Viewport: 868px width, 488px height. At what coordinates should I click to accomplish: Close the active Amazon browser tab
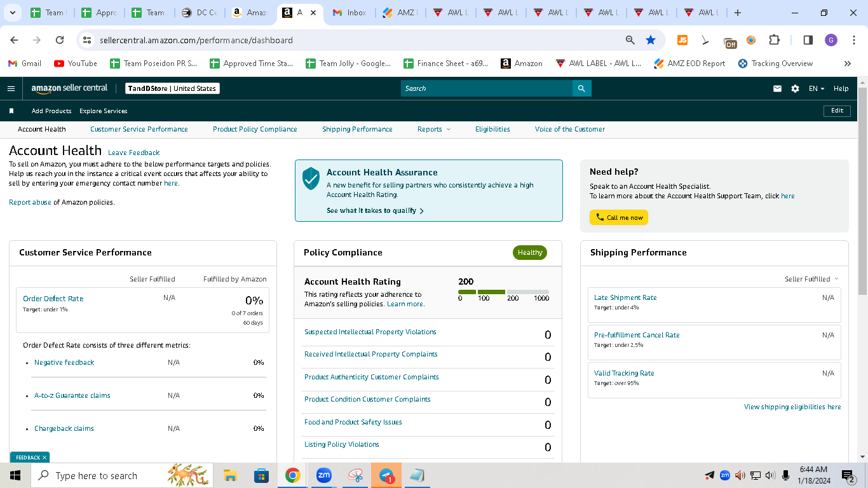[x=313, y=13]
